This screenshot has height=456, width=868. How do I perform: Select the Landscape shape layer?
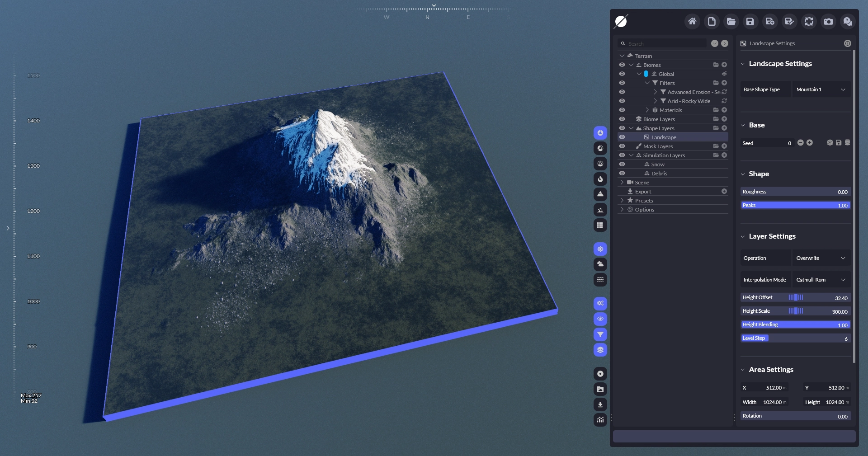(x=664, y=137)
